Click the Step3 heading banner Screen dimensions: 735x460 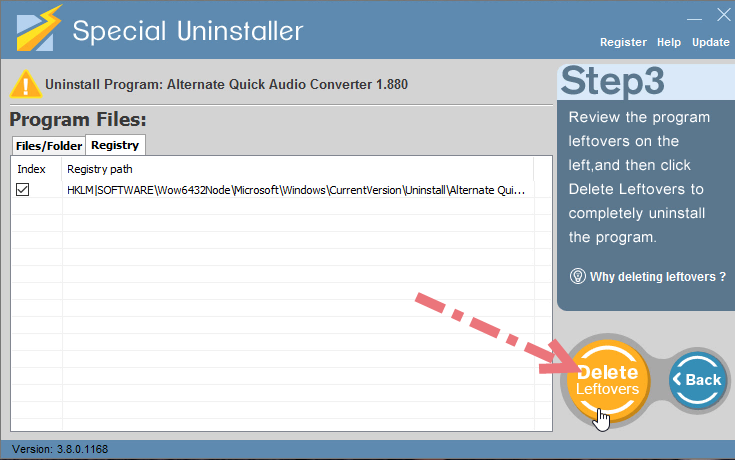646,82
